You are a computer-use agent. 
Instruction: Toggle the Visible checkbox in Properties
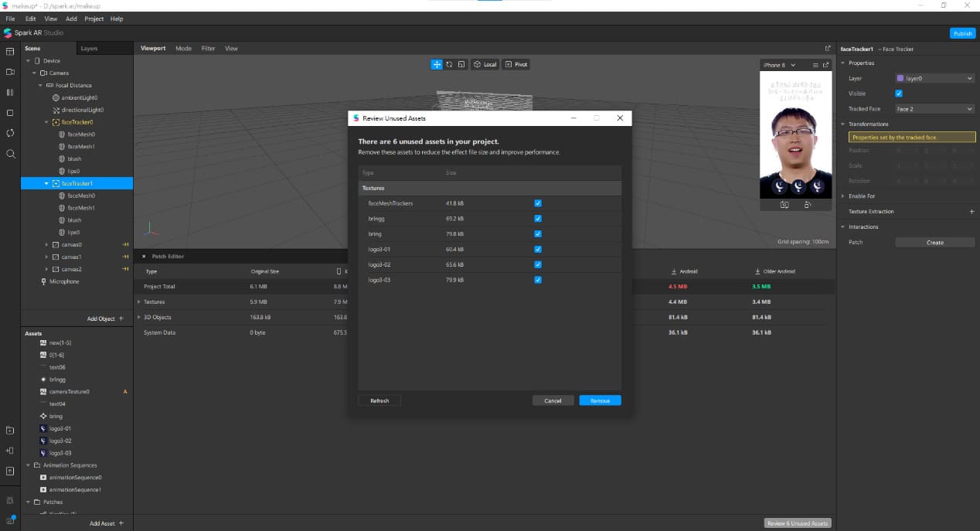[x=899, y=94]
